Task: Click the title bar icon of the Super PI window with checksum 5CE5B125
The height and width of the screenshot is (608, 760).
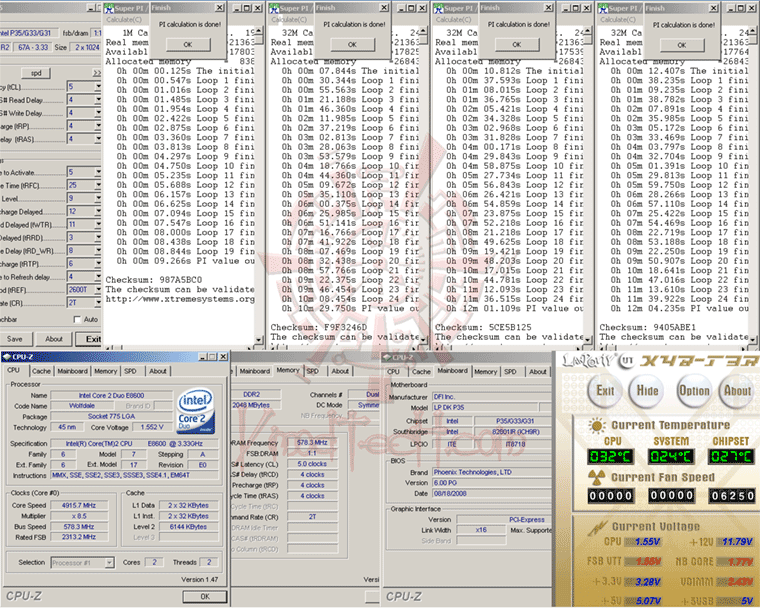Action: pos(439,9)
